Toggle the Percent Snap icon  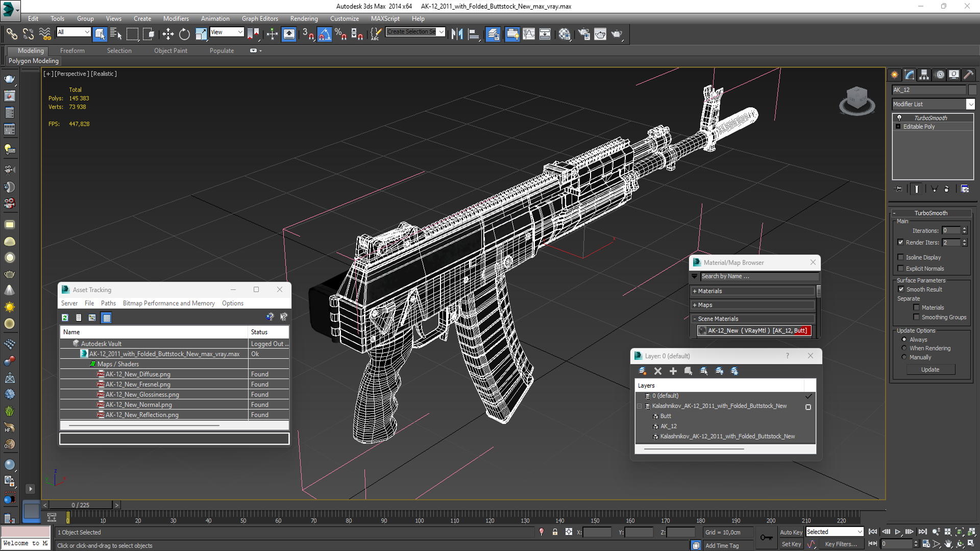point(340,34)
